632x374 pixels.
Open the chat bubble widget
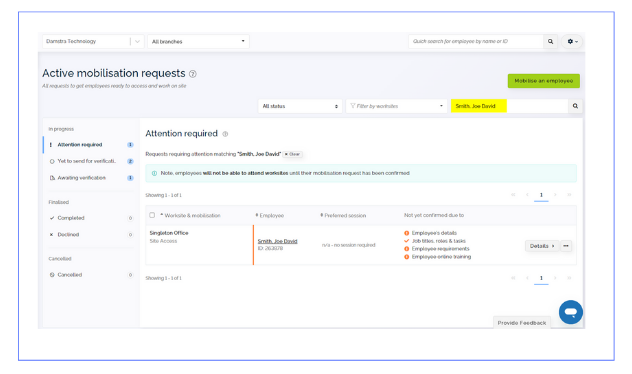click(570, 312)
